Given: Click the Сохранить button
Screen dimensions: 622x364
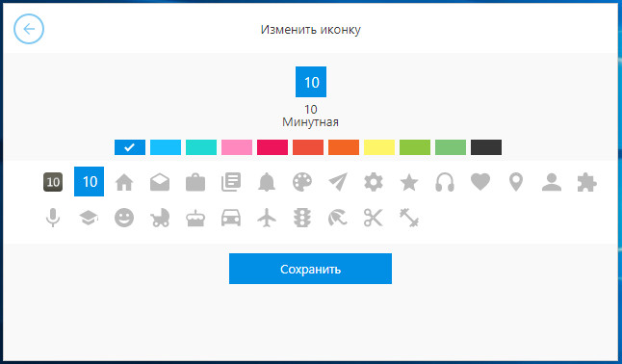Looking at the screenshot, I should [x=310, y=269].
